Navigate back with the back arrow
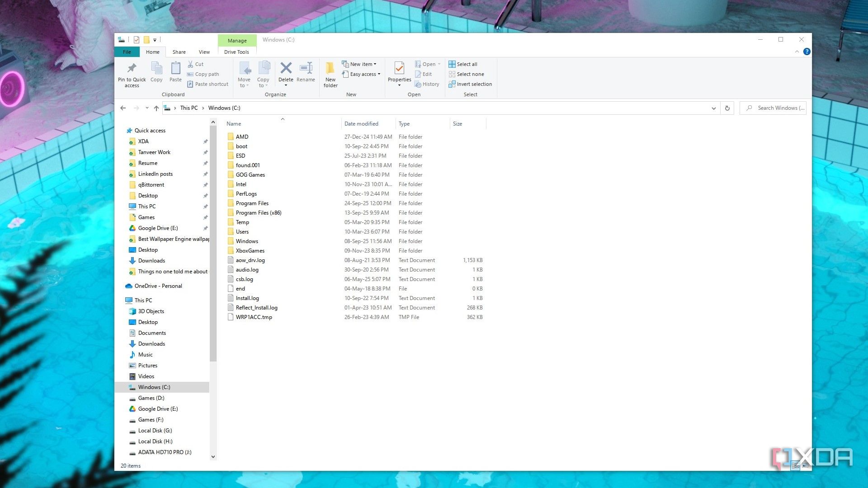The height and width of the screenshot is (488, 868). point(123,108)
